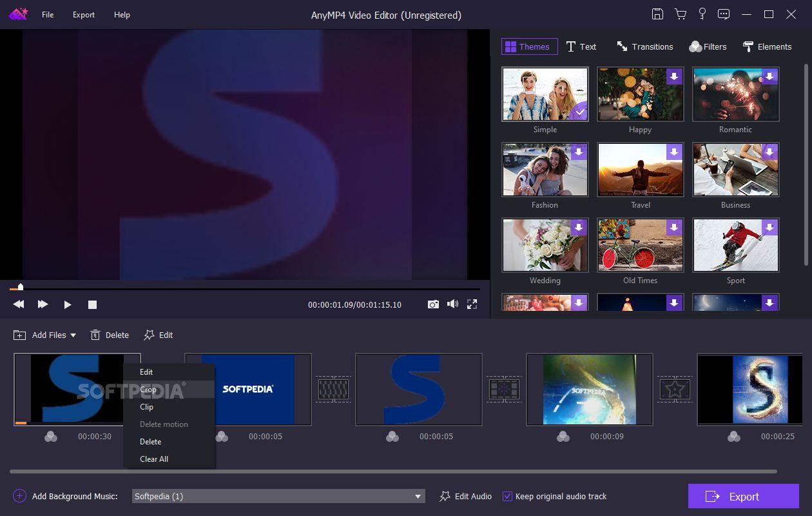Open the background music dropdown
Screen dimensions: 812x516
[x=418, y=496]
